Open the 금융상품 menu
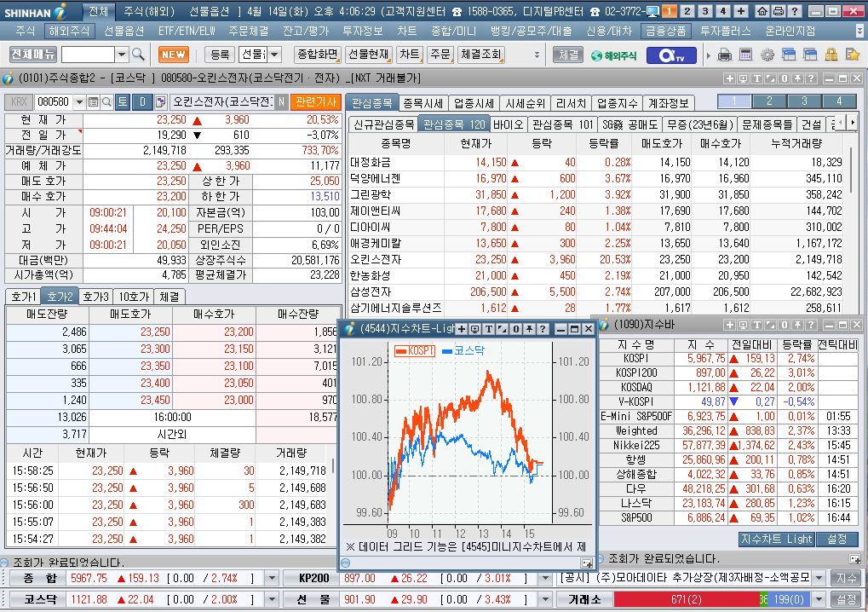 point(666,31)
